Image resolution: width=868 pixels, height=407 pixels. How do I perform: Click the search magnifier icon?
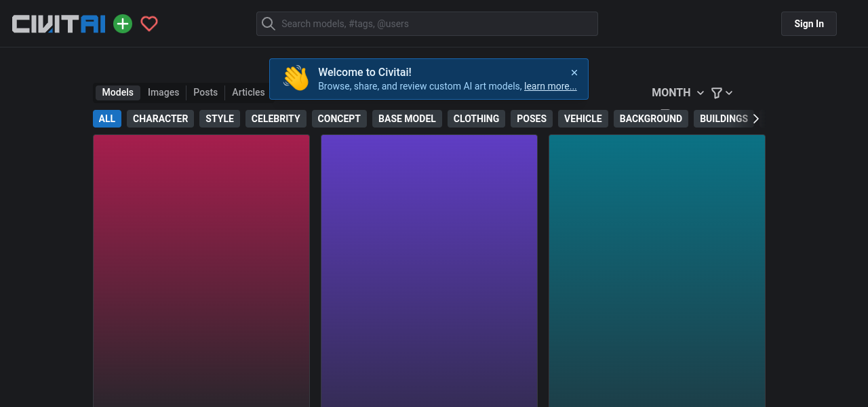pos(269,24)
